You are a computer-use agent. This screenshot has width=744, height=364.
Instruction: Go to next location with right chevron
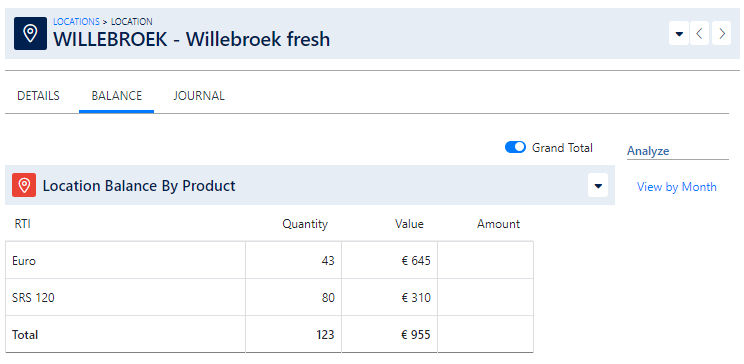pyautogui.click(x=722, y=34)
